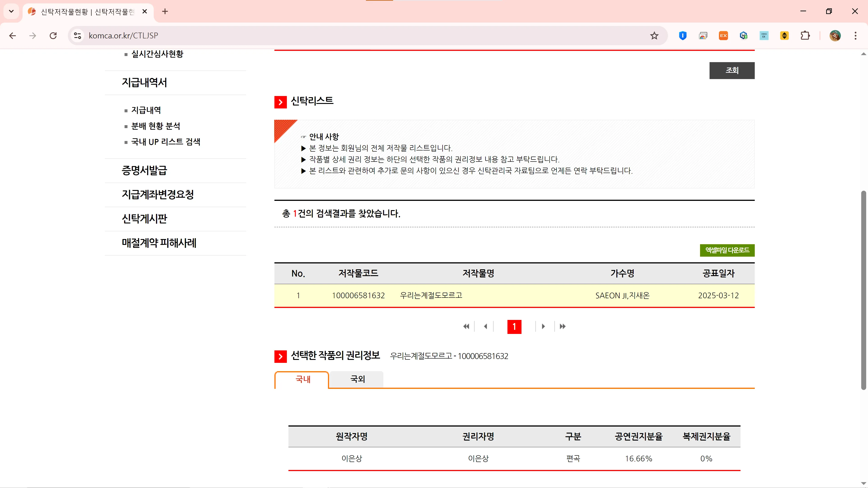Open a new browser tab
Viewport: 868px width, 488px height.
pyautogui.click(x=165, y=12)
